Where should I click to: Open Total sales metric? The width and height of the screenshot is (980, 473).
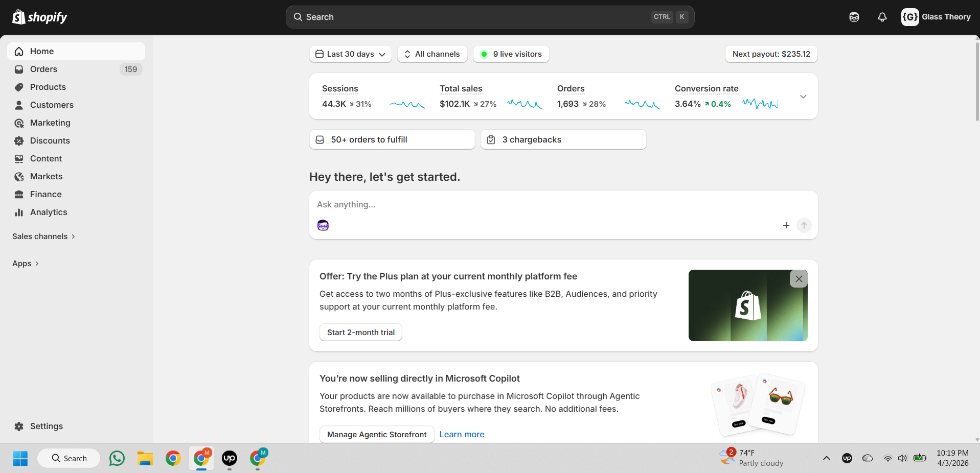[x=491, y=96]
